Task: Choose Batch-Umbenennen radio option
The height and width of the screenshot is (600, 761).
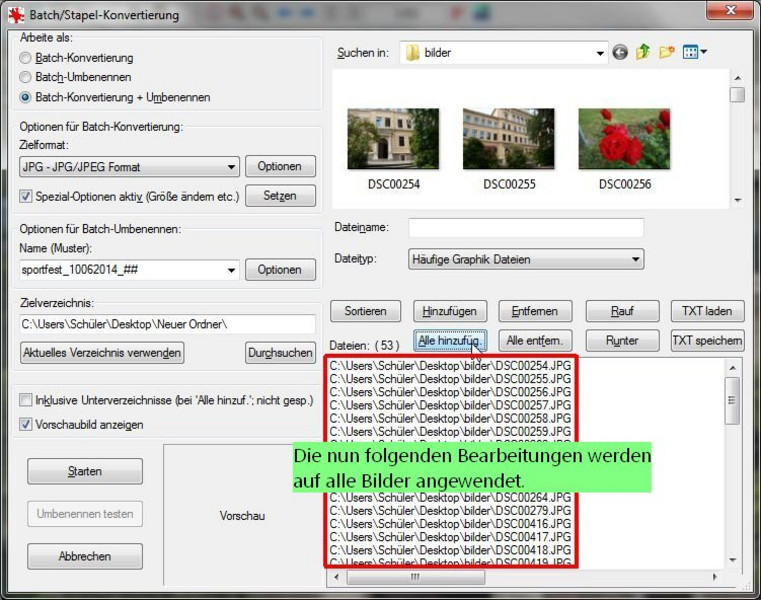Action: coord(26,77)
